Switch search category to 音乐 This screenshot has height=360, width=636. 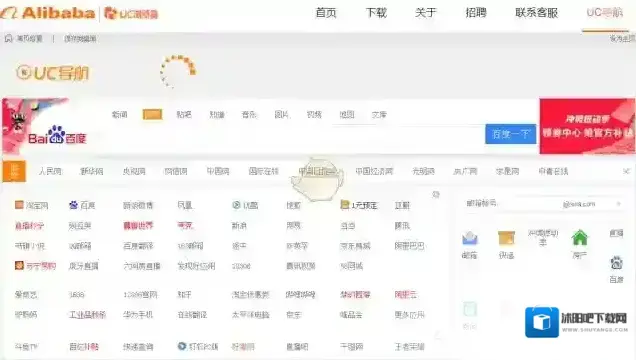click(x=249, y=115)
